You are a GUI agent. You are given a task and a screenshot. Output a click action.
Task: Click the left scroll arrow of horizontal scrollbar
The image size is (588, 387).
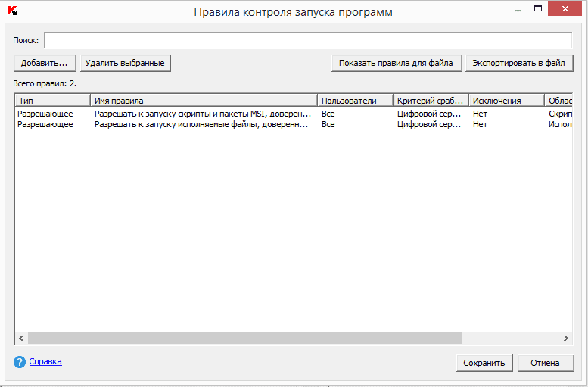pyautogui.click(x=21, y=339)
